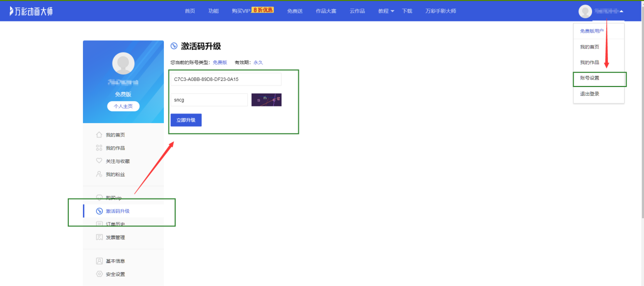Viewport: 644px width, 286px height.
Task: Focus the activation code input field
Action: 226,79
